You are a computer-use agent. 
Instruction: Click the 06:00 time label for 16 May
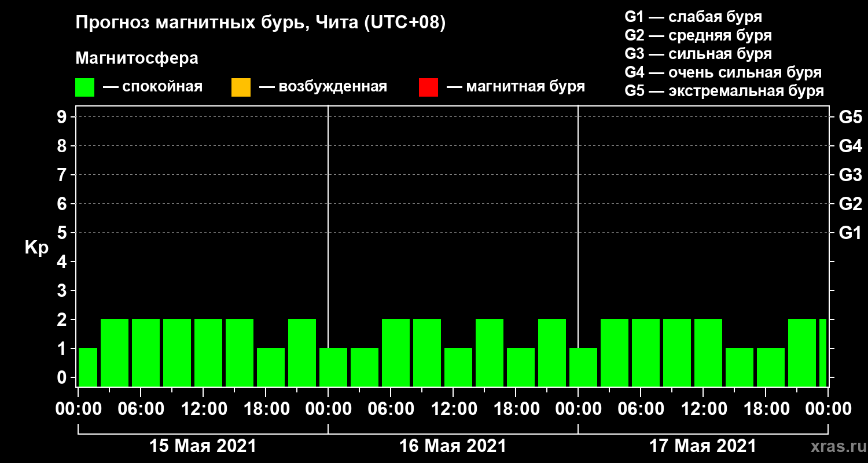[391, 409]
